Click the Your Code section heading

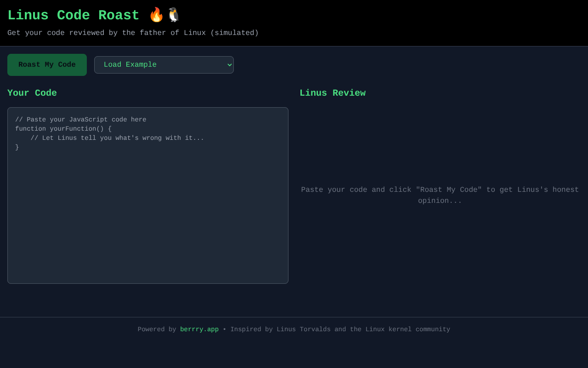(32, 93)
